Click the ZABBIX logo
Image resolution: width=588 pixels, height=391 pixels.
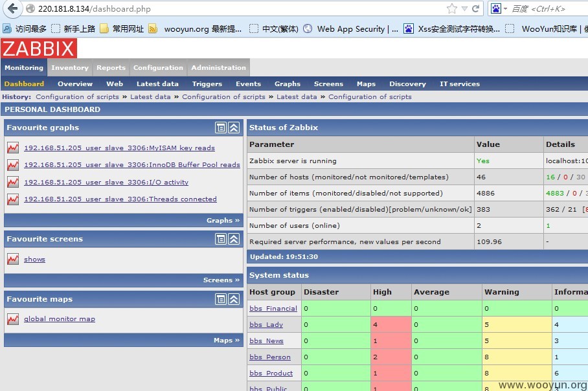(x=39, y=49)
